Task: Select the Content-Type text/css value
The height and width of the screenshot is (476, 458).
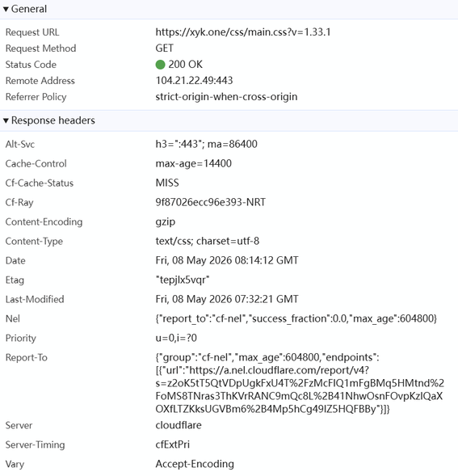Action: pos(208,241)
